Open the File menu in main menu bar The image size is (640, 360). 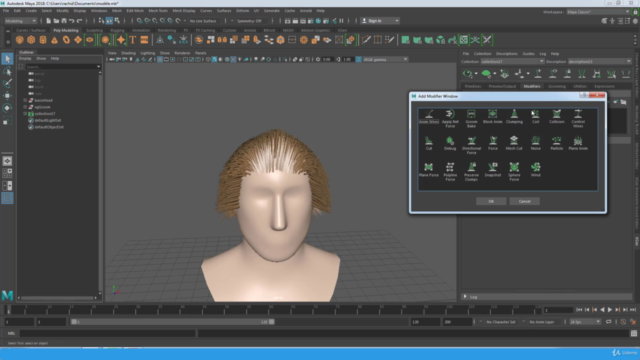pyautogui.click(x=6, y=11)
